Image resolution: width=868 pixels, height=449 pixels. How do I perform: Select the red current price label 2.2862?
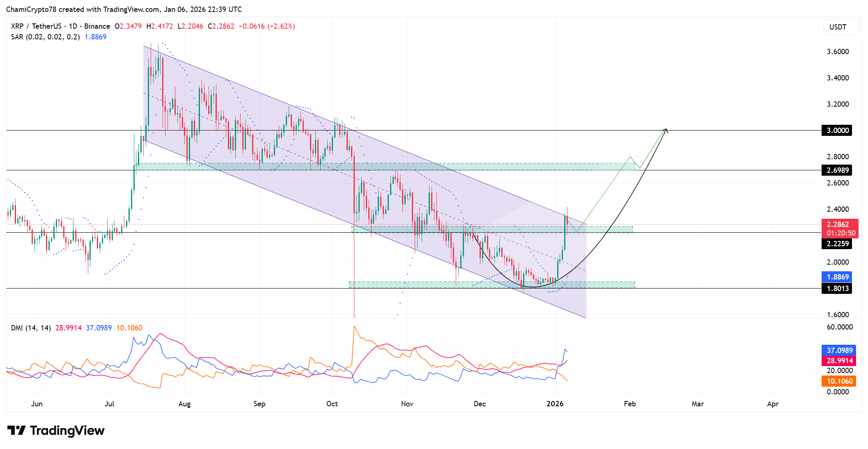tap(837, 224)
